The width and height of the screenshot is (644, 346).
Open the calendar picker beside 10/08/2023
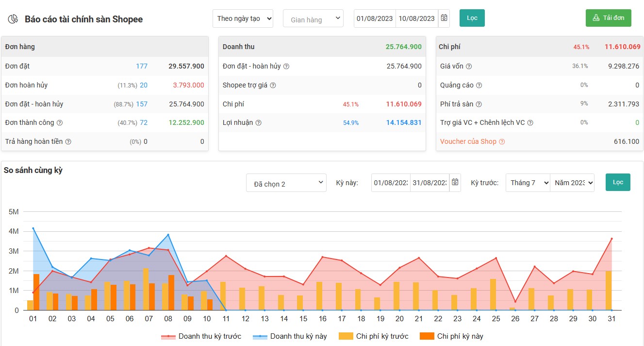444,18
